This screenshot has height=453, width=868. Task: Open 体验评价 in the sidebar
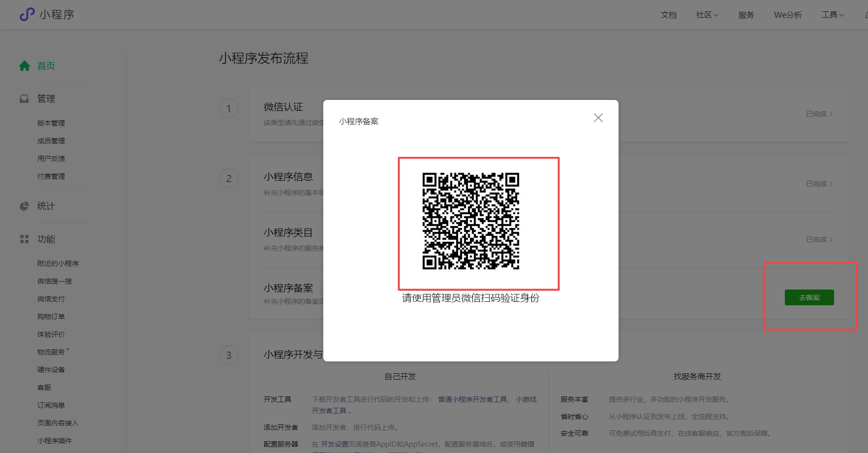tap(51, 334)
